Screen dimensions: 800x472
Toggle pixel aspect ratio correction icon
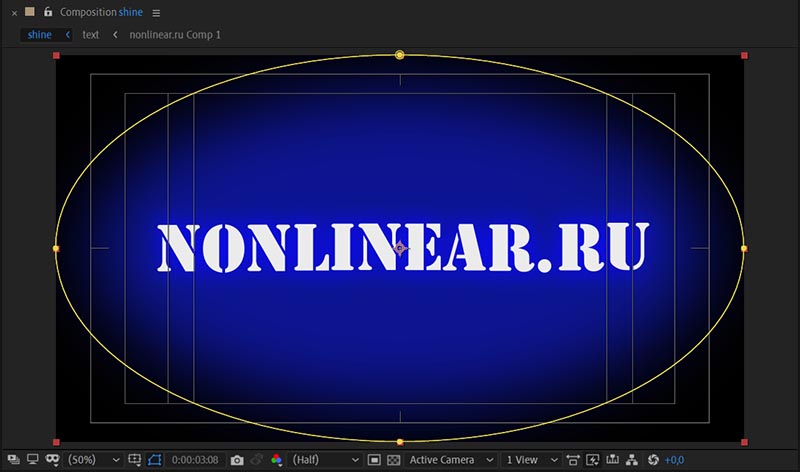click(x=573, y=460)
